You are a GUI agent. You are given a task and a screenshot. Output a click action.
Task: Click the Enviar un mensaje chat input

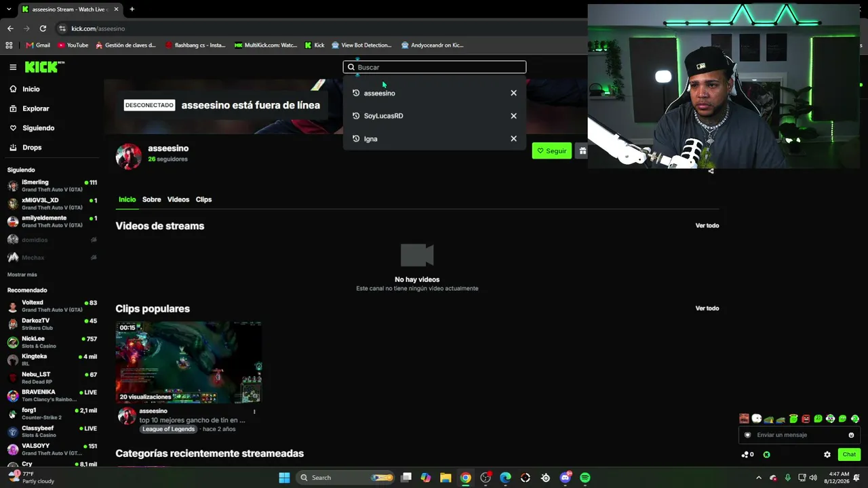pyautogui.click(x=800, y=435)
